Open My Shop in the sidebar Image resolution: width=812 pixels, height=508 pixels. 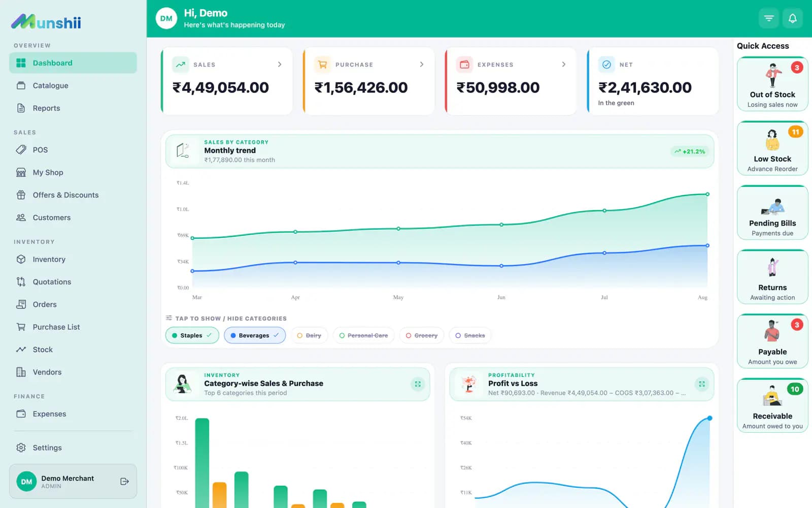[x=73, y=172]
